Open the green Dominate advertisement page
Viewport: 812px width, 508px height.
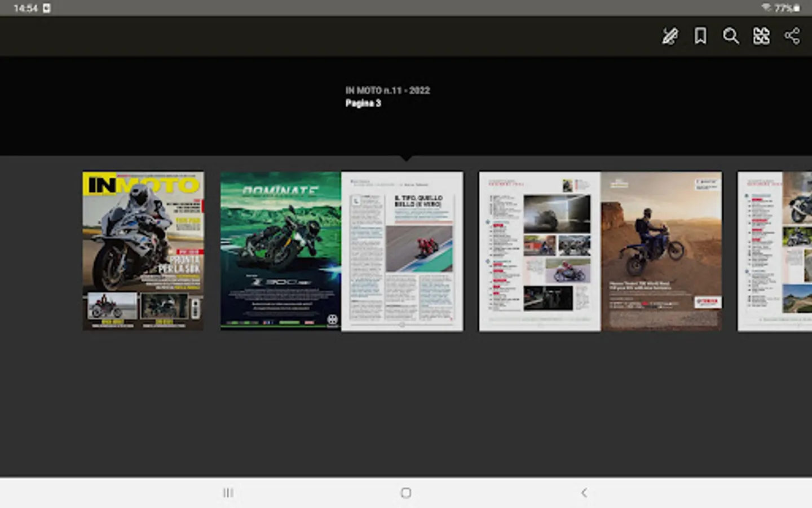[281, 251]
